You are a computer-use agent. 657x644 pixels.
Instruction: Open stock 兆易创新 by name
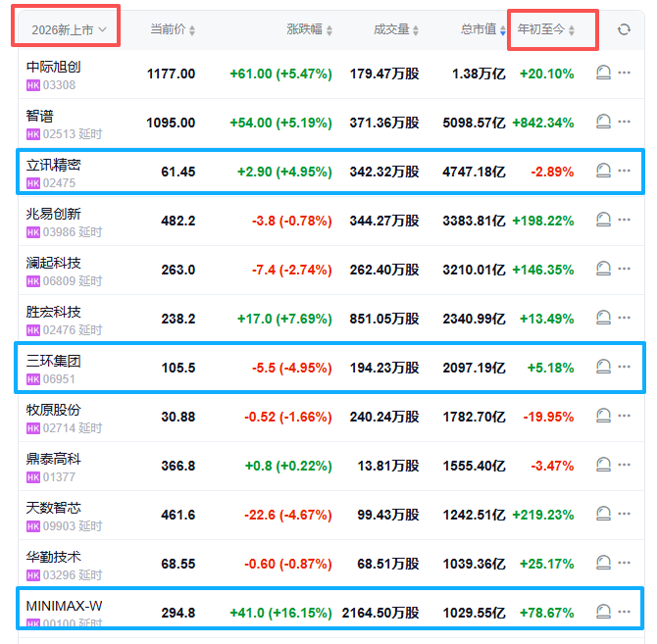point(53,214)
